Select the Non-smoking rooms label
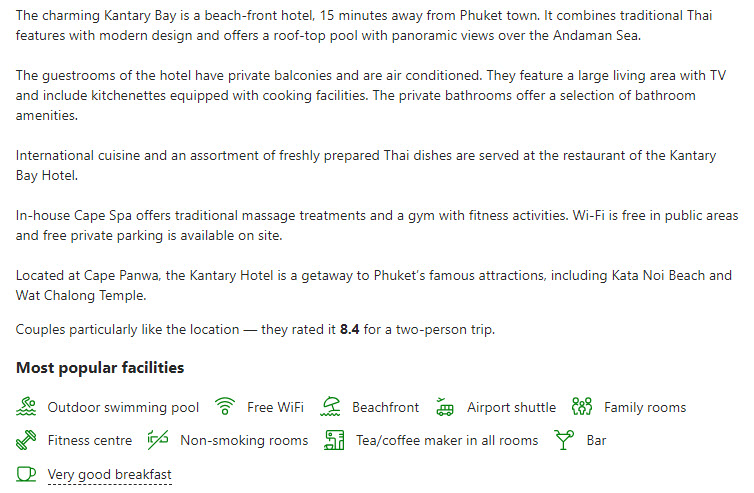Viewport: 754px width, 493px height. (x=244, y=441)
